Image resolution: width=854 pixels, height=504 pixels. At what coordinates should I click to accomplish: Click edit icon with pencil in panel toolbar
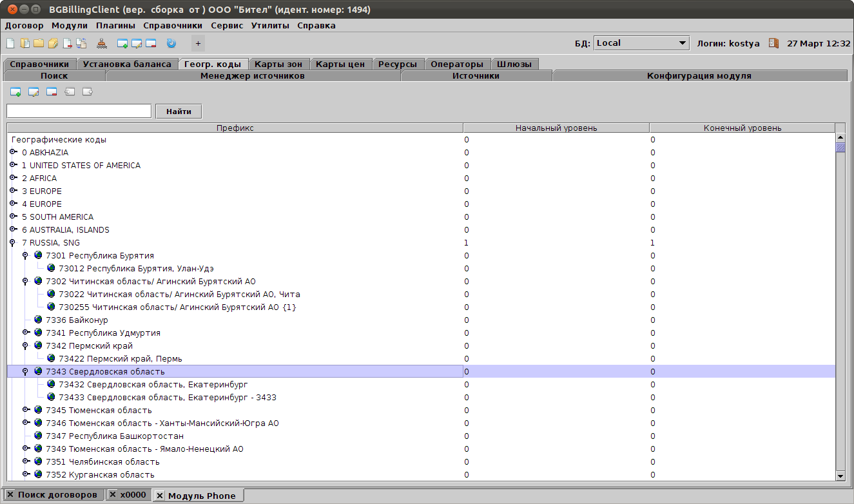click(34, 92)
